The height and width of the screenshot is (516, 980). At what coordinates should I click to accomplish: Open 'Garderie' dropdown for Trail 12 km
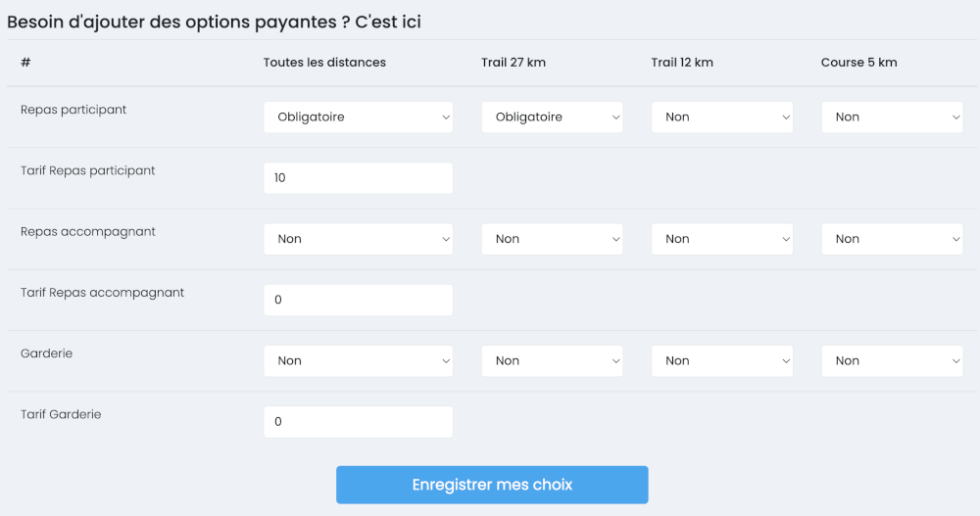(722, 360)
